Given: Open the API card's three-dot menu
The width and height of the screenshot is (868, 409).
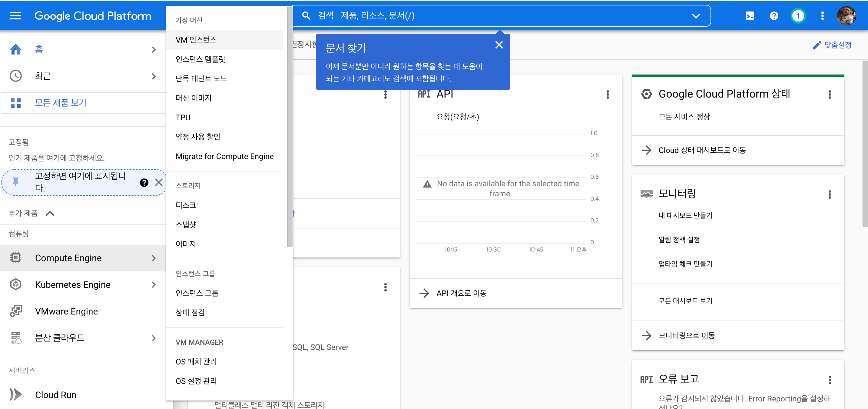Looking at the screenshot, I should [x=608, y=95].
